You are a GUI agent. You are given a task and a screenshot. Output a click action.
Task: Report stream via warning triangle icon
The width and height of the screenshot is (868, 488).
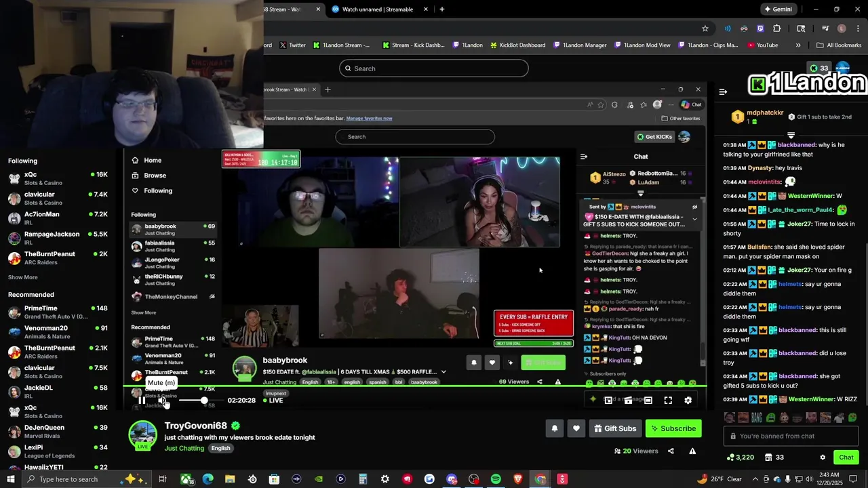[692, 451]
